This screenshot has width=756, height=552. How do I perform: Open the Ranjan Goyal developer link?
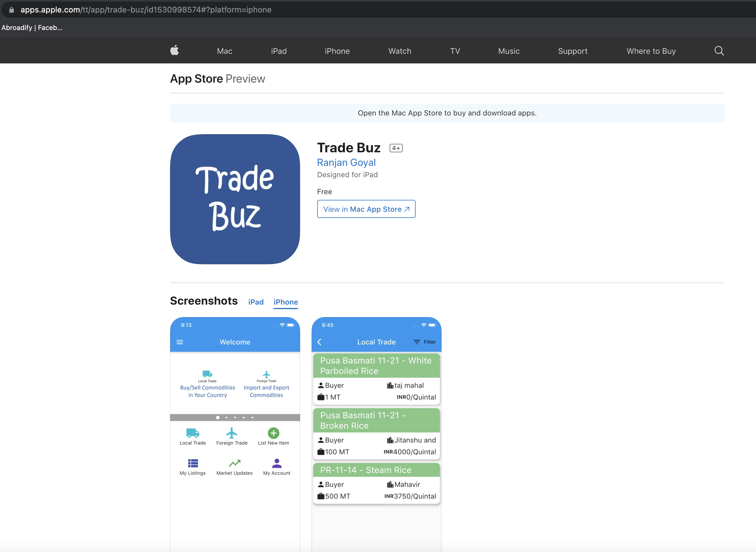(346, 162)
